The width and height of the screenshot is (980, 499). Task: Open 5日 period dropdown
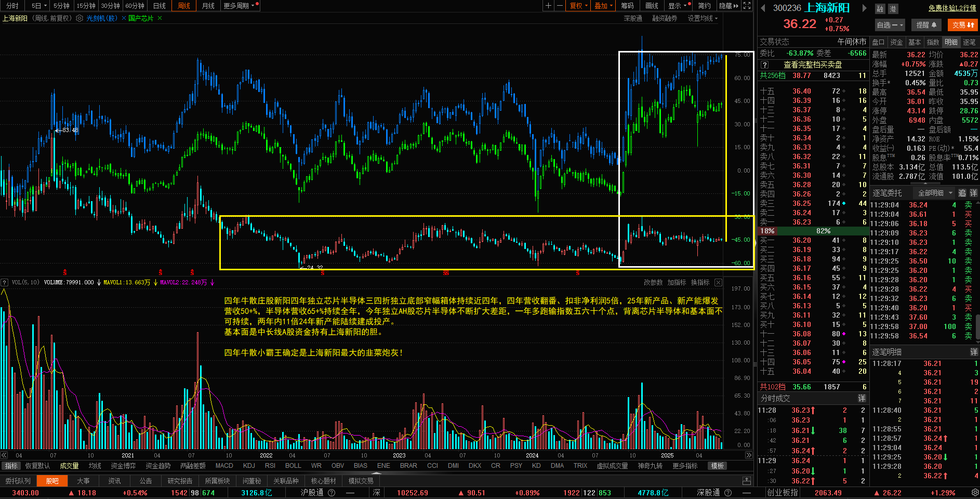39,6
